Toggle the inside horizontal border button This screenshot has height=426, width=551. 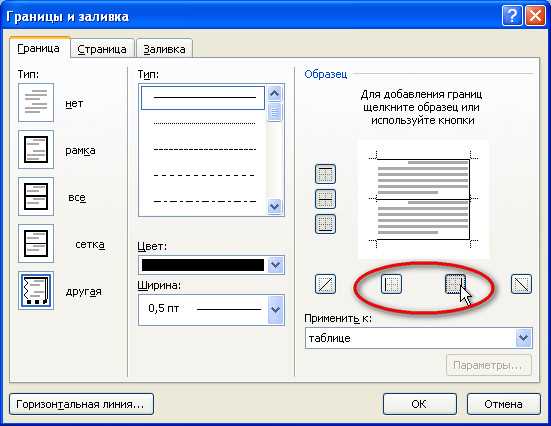(x=325, y=199)
